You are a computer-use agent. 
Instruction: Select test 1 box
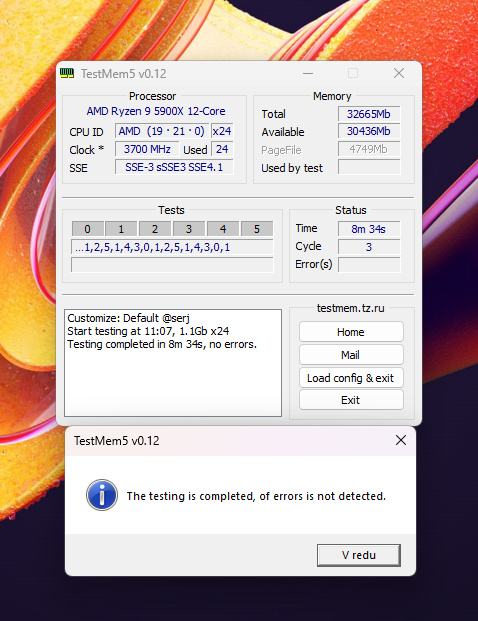point(121,229)
